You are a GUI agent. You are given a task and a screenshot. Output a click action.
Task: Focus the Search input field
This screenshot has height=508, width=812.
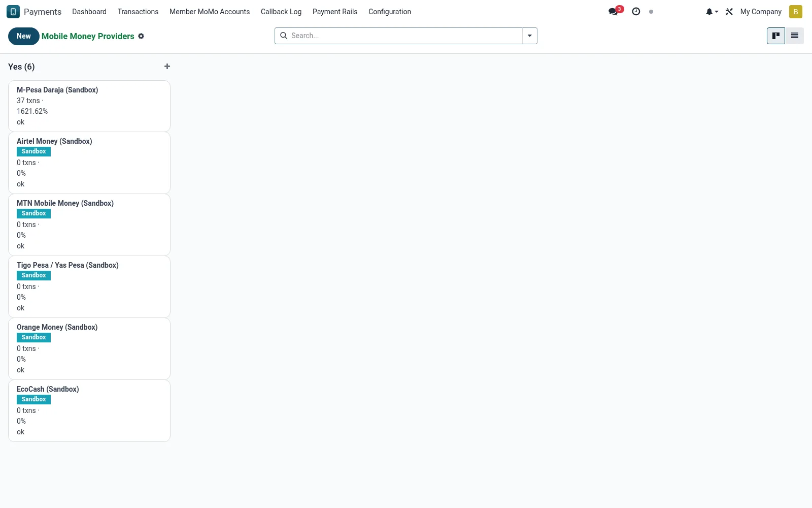pyautogui.click(x=405, y=36)
